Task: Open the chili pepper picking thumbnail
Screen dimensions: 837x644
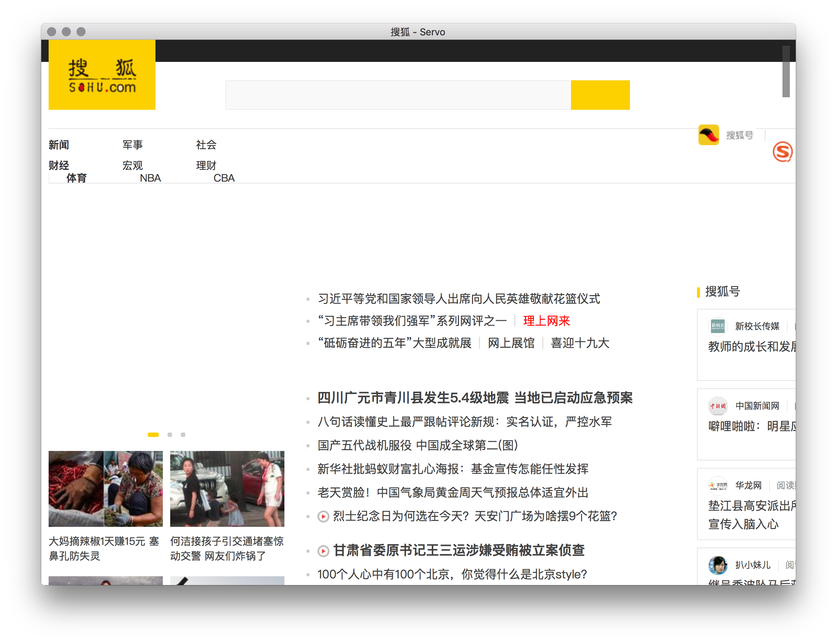Action: coord(105,489)
